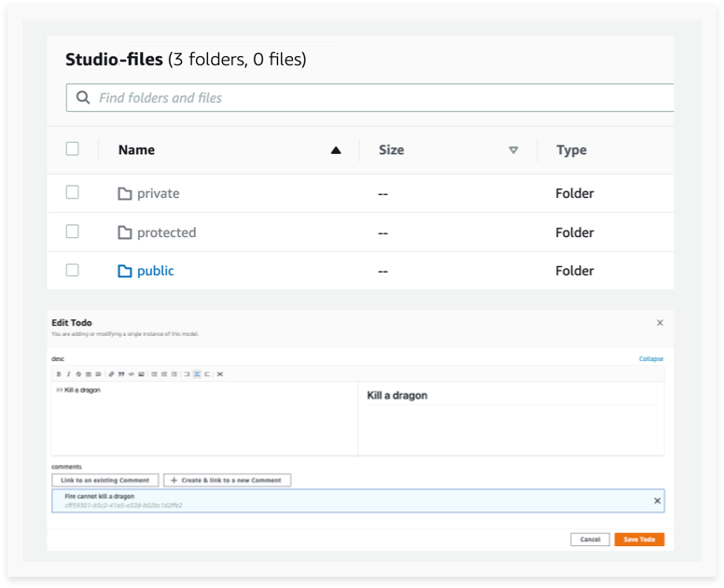
Task: Apply strikethrough formatting in editor toolbar
Action: pyautogui.click(x=78, y=373)
